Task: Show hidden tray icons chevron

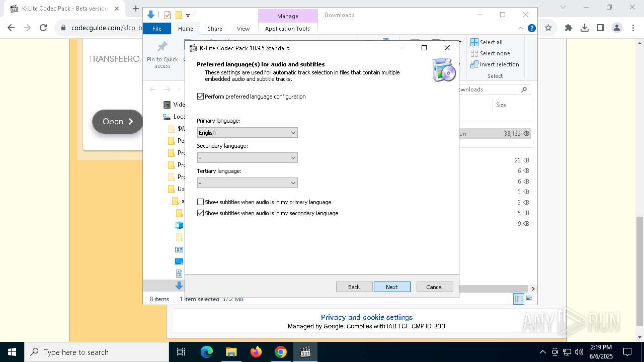Action: pos(542,352)
